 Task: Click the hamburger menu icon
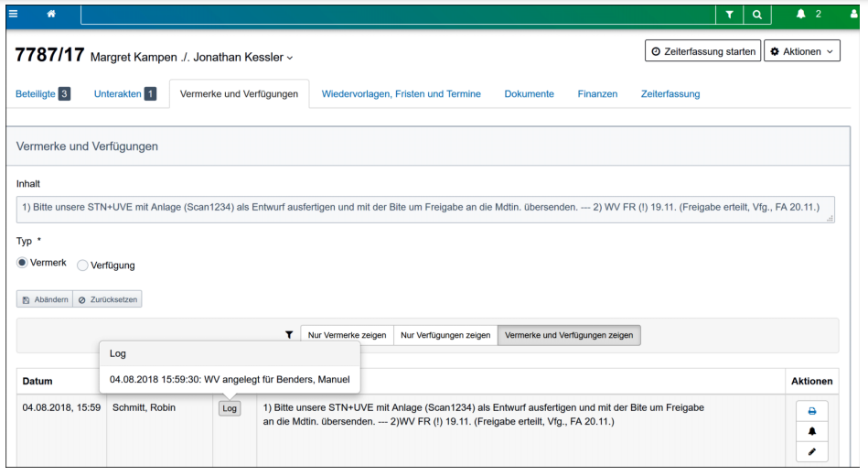(x=11, y=14)
